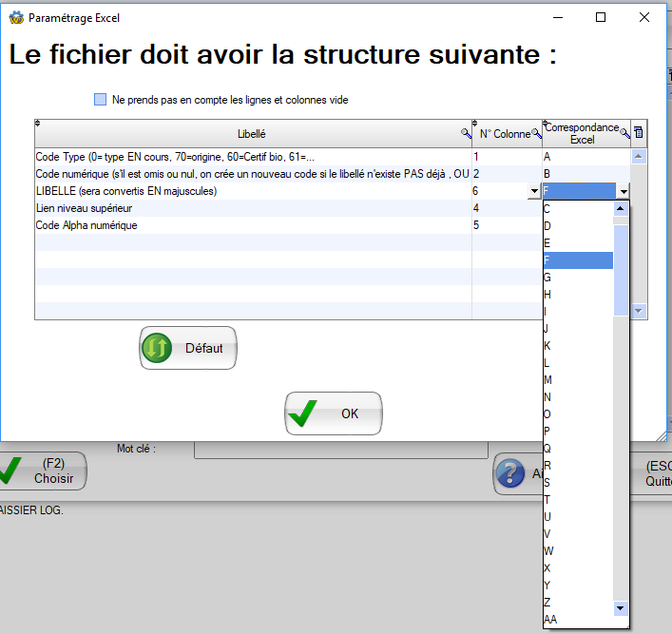Select column G in the dropdown list
This screenshot has width=672, height=634.
coord(547,277)
